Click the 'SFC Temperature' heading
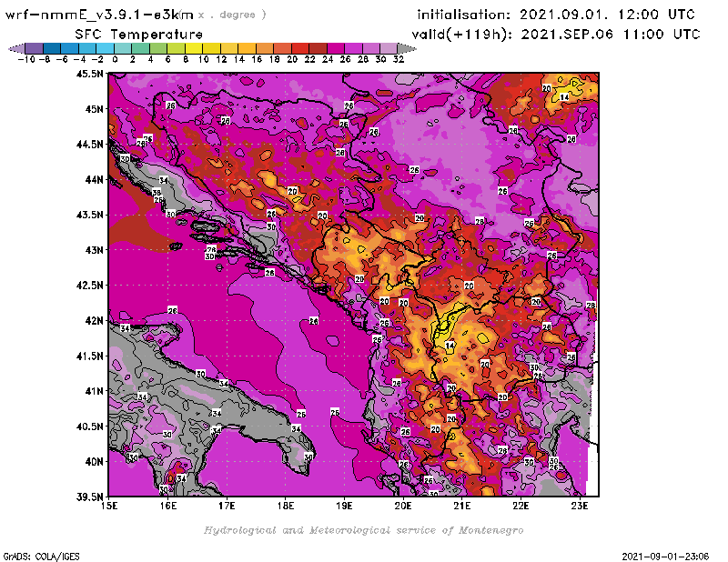The image size is (728, 562). (x=139, y=35)
